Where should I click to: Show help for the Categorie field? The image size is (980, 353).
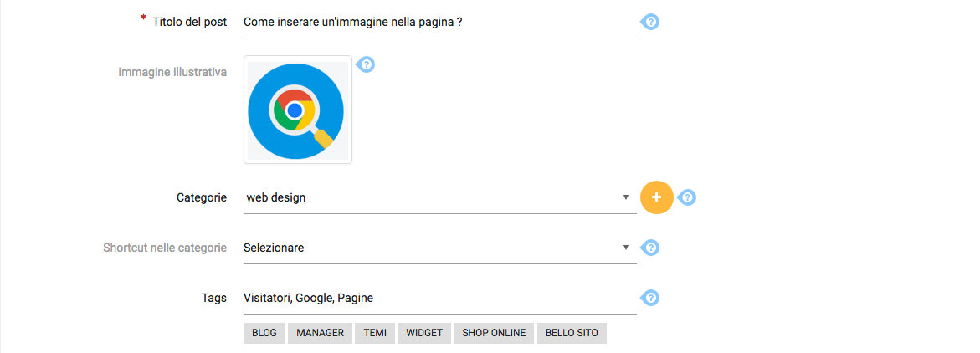click(687, 197)
